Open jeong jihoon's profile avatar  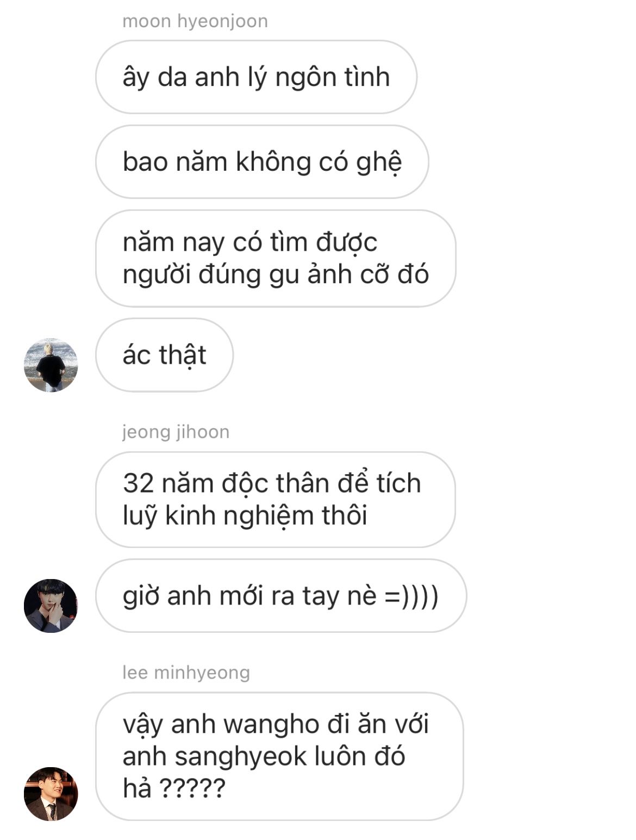point(51,606)
